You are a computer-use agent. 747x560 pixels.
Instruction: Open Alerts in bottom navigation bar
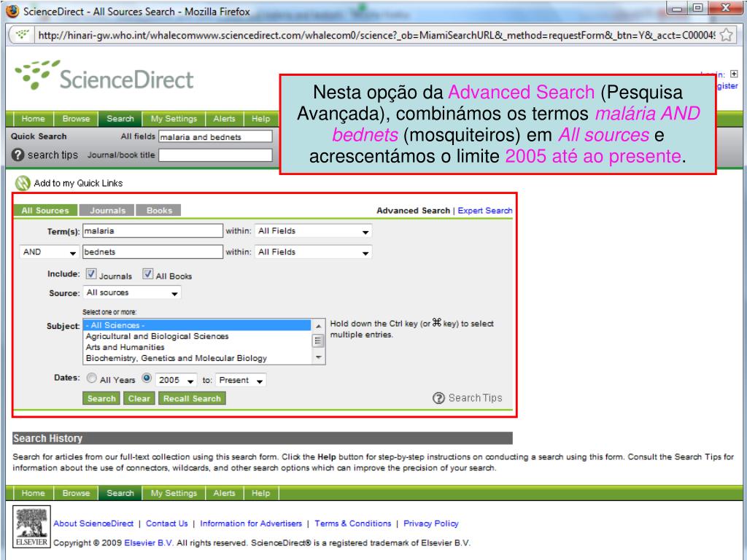click(x=225, y=493)
